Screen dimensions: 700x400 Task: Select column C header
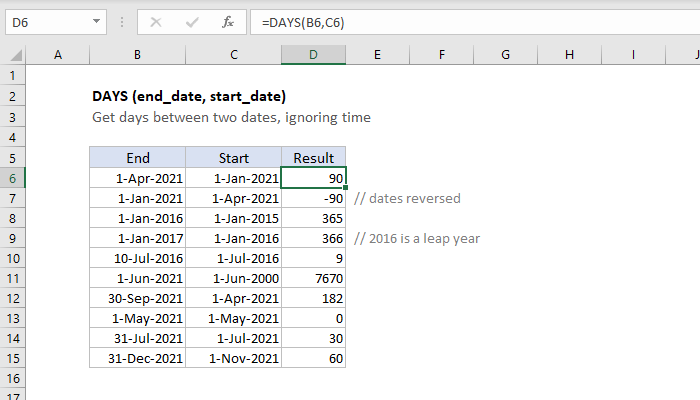[233, 55]
